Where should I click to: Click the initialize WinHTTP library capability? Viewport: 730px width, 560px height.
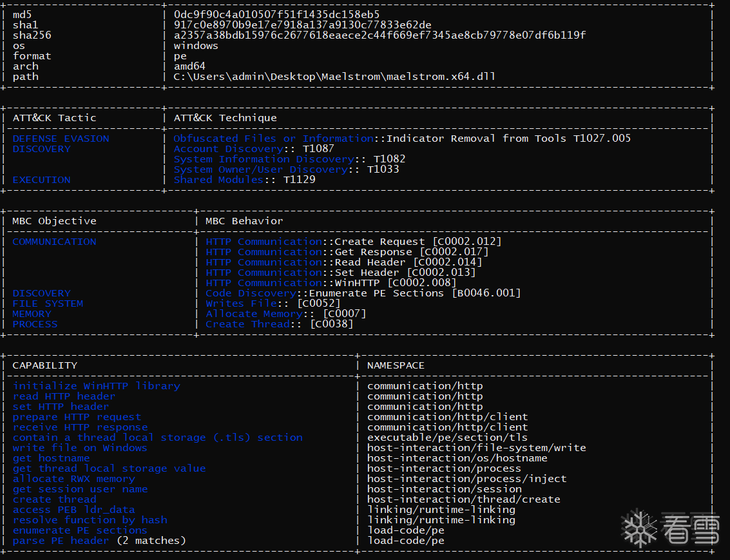tap(96, 386)
